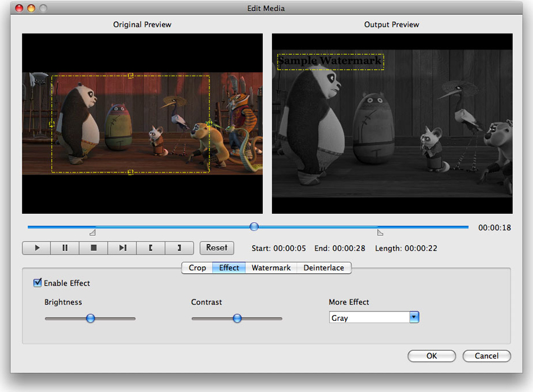Click the Contrast slider knob
Screen dimensions: 533x392
[x=237, y=319]
